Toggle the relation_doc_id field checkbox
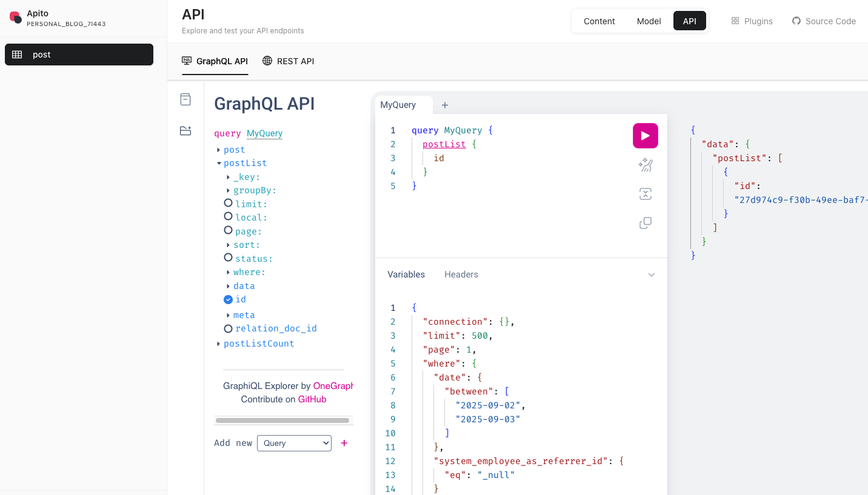The width and height of the screenshot is (868, 495). pyautogui.click(x=228, y=328)
